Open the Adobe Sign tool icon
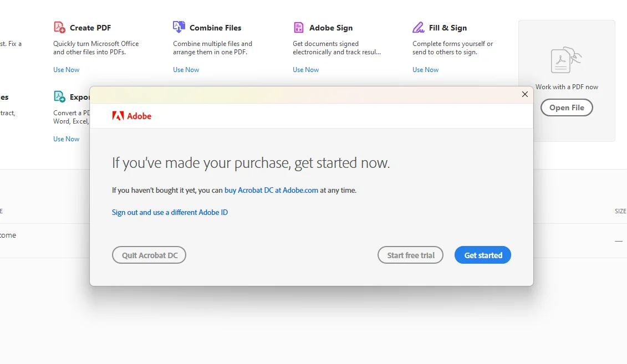 click(299, 27)
